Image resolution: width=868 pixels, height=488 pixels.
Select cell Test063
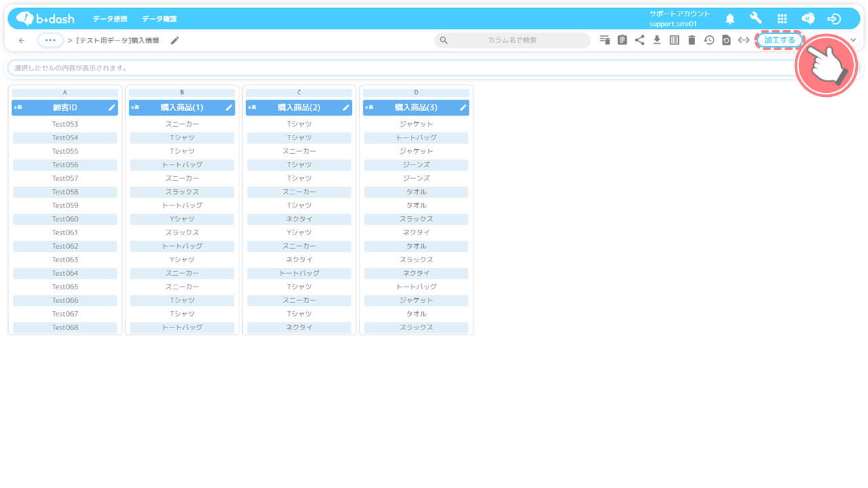pyautogui.click(x=65, y=260)
